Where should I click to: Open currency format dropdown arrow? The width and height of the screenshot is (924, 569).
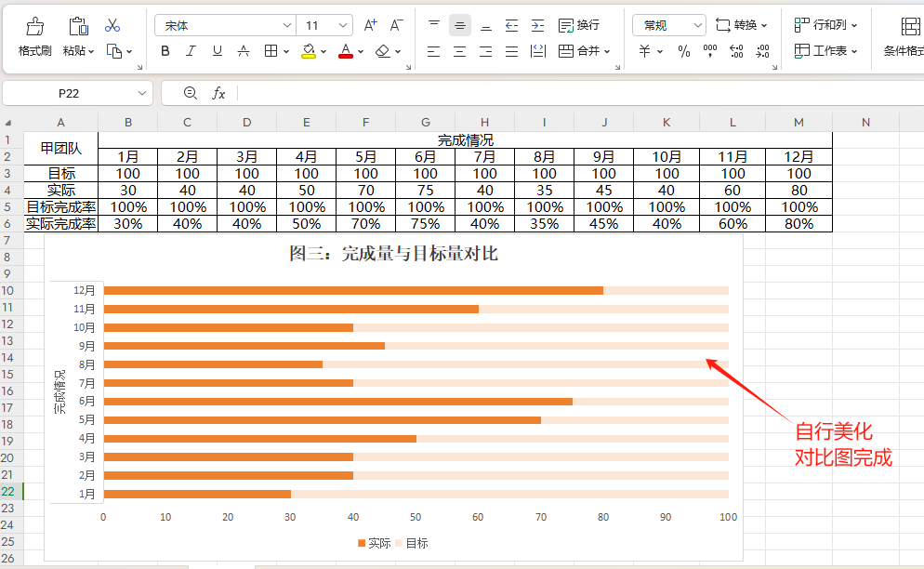pyautogui.click(x=660, y=52)
